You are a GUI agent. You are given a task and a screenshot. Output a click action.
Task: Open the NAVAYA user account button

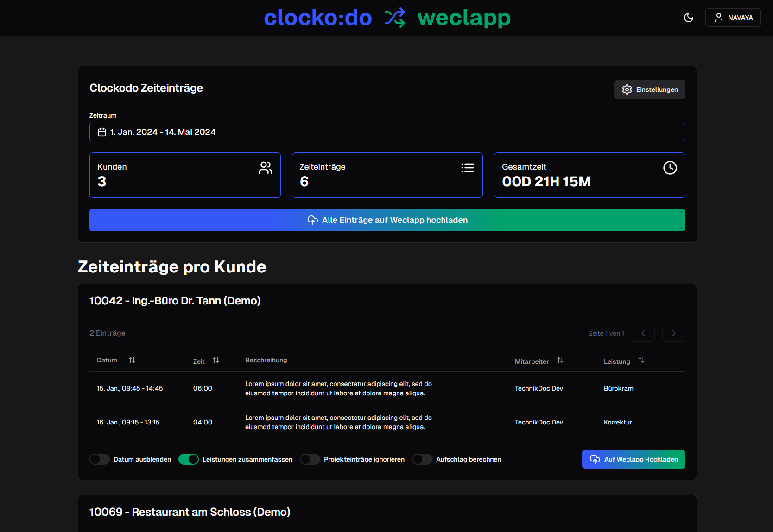click(x=733, y=18)
